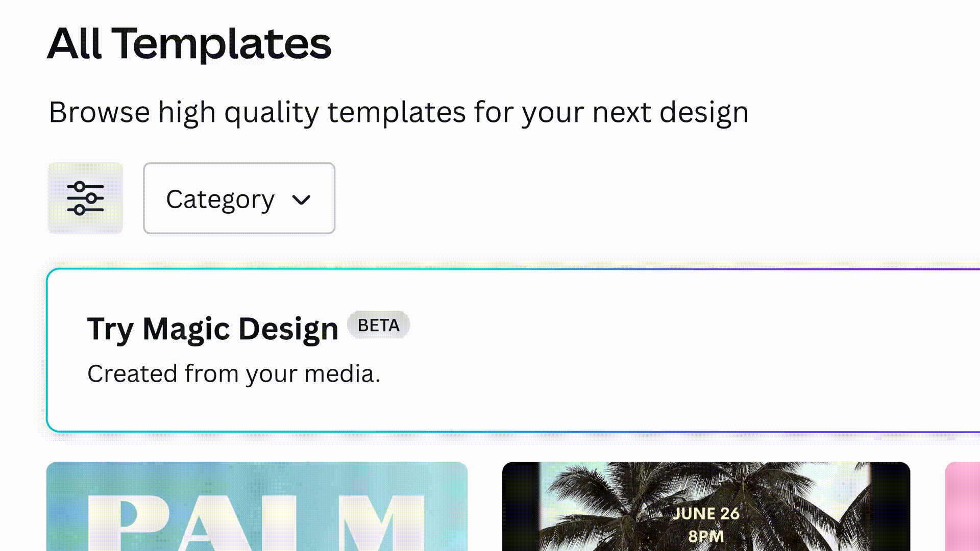980x551 pixels.
Task: Click the Try Magic Design title
Action: [x=212, y=329]
